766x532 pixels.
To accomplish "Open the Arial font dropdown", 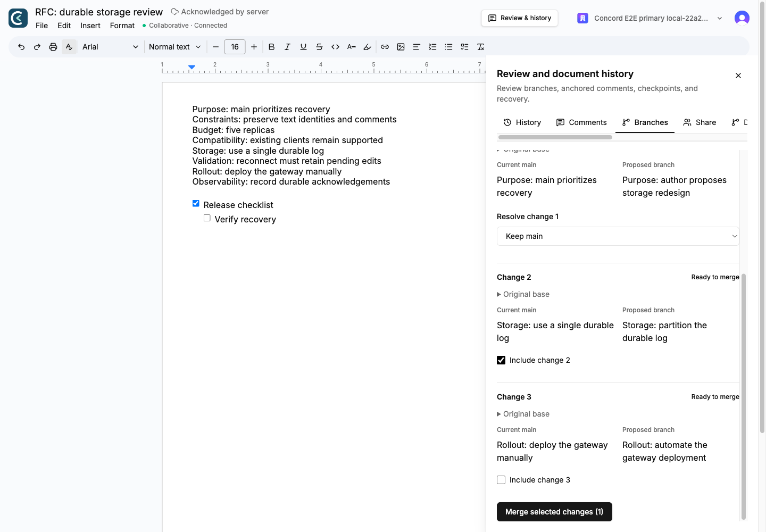I will coord(110,47).
